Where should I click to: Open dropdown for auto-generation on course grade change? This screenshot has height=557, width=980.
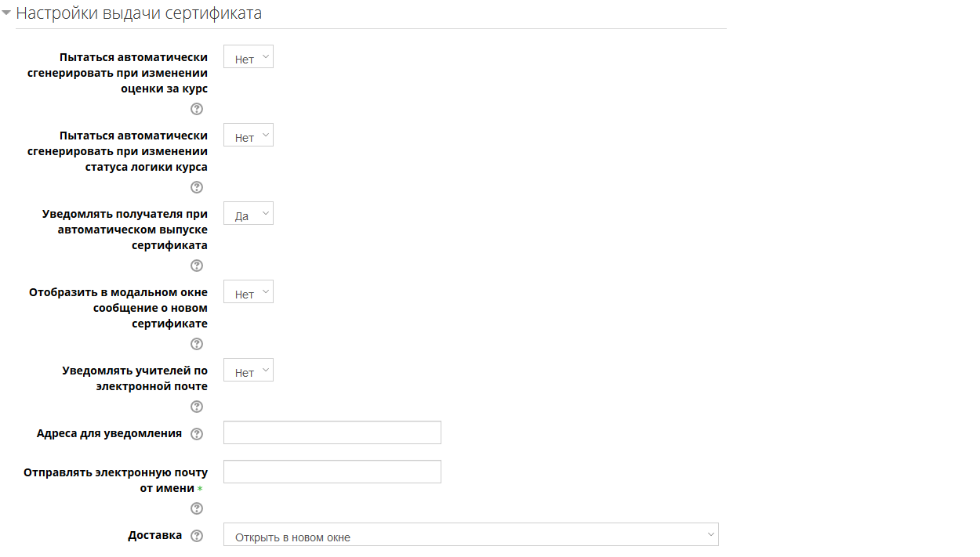click(x=249, y=57)
